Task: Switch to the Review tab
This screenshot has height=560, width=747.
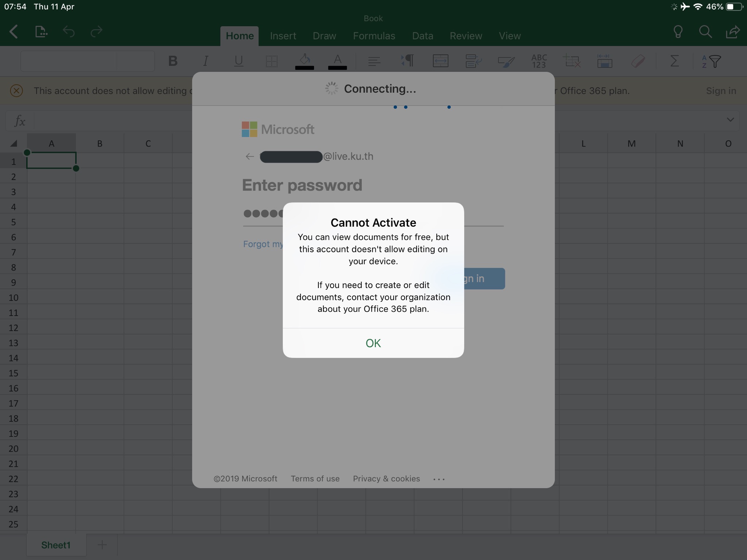Action: pos(466,36)
